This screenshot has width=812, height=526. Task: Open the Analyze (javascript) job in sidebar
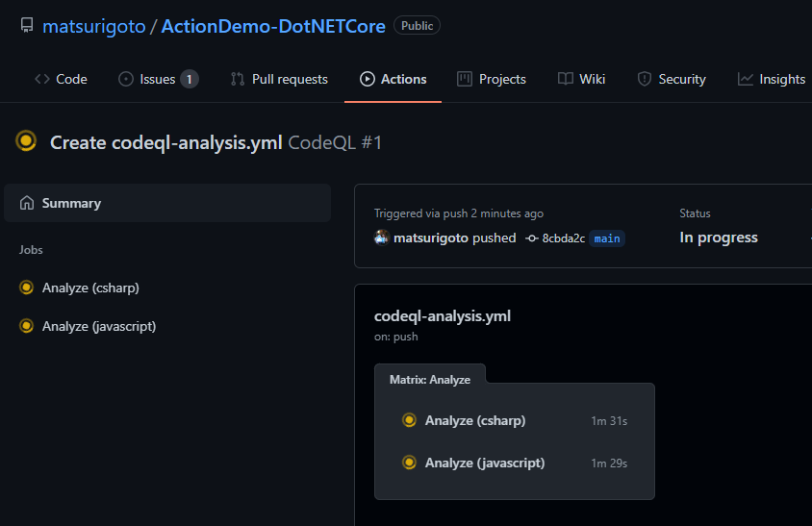tap(99, 326)
